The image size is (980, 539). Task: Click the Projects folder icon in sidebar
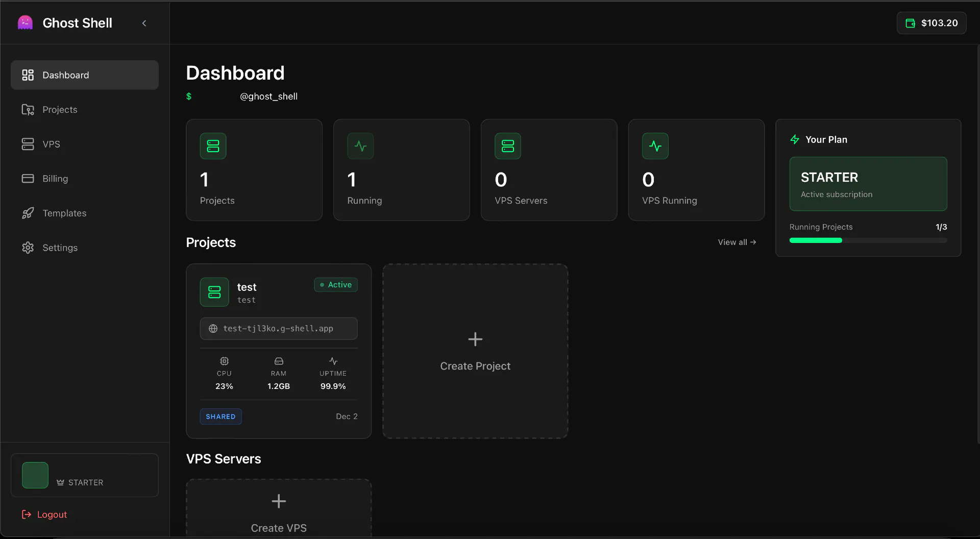coord(28,110)
